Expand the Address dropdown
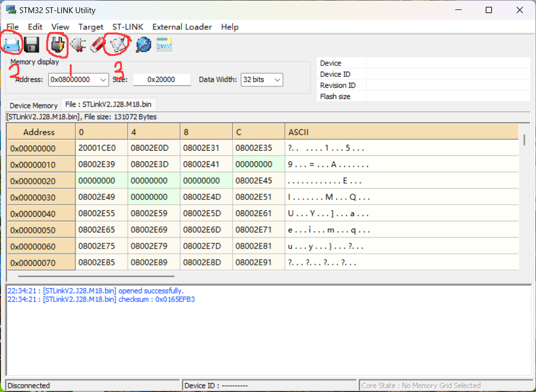This screenshot has height=392, width=536. (x=103, y=80)
